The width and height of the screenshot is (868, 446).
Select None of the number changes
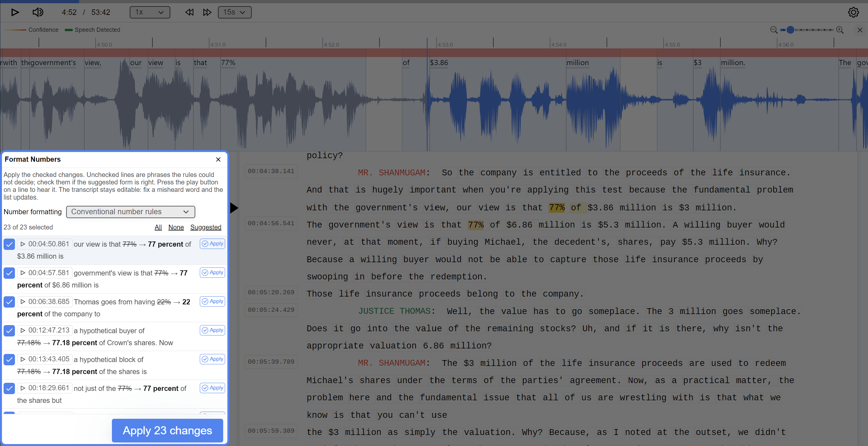[x=176, y=227]
